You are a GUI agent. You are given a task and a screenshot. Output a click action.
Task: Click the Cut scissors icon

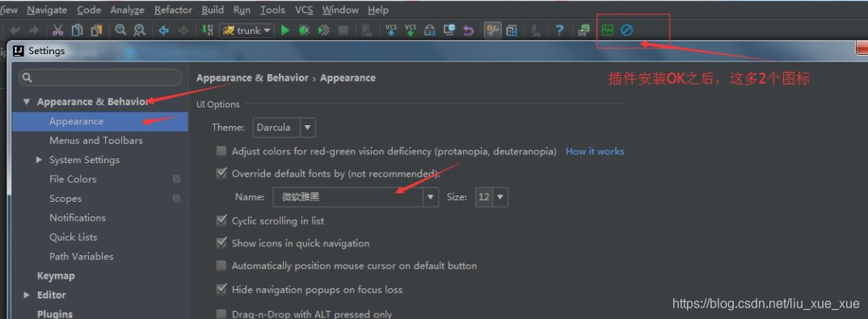click(57, 31)
